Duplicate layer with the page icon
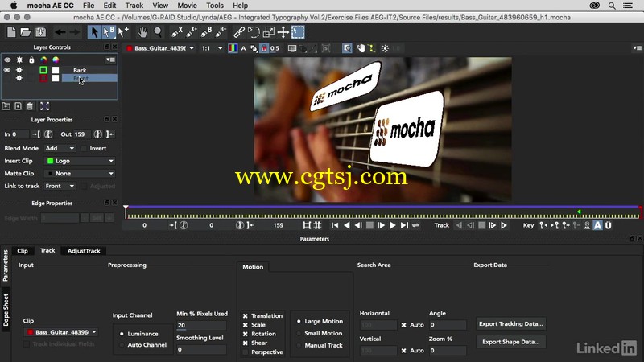Screen dimensions: 644x362 18,106
